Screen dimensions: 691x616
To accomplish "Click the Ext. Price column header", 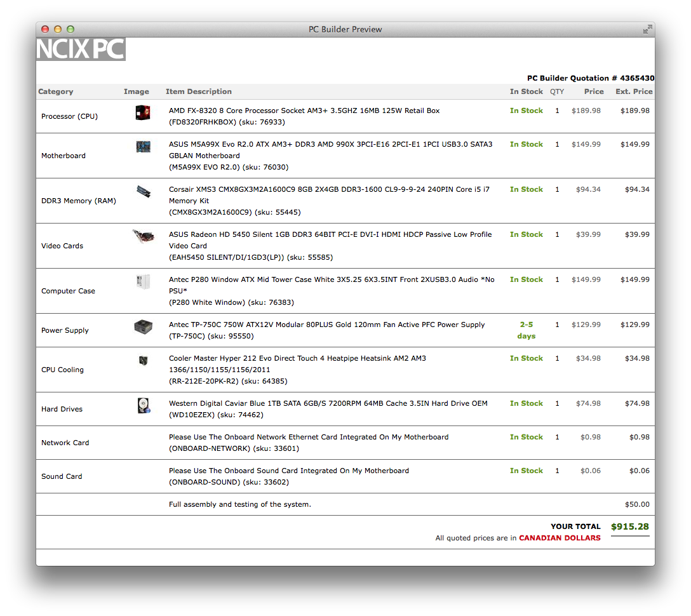I will point(634,91).
